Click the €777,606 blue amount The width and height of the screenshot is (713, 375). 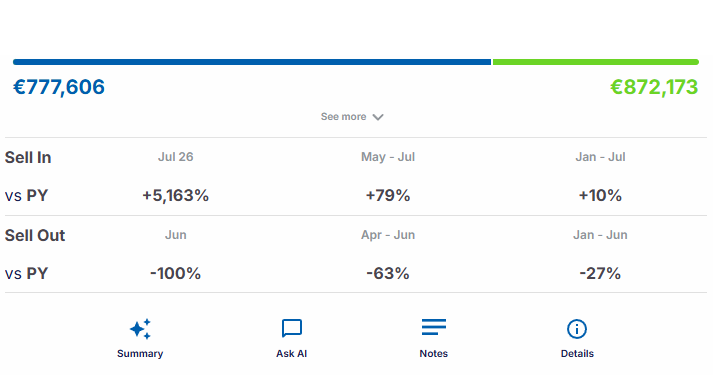point(59,87)
